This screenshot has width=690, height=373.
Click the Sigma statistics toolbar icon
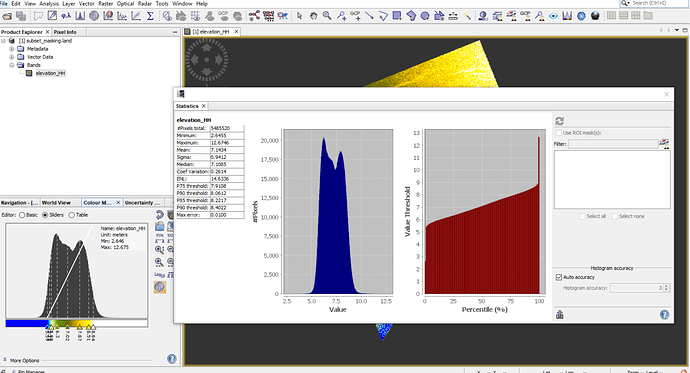[x=150, y=16]
